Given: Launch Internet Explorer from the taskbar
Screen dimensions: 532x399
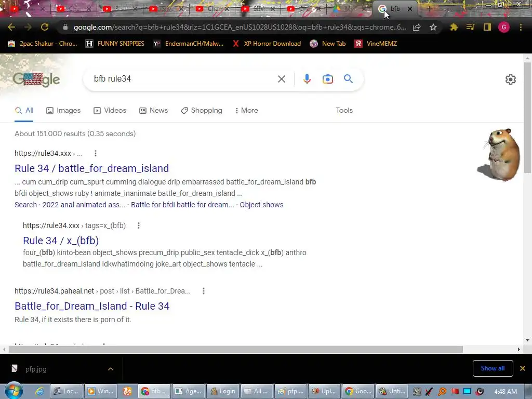Looking at the screenshot, I should tap(39, 391).
